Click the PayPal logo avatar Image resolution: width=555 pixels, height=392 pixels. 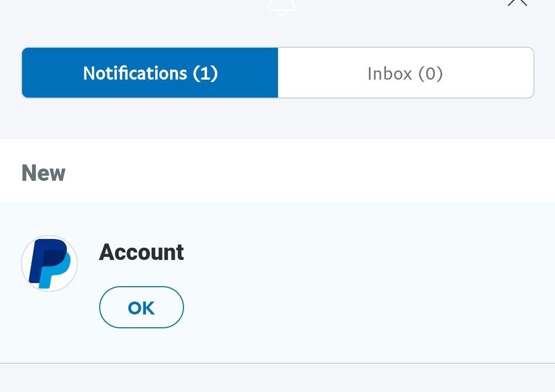pos(49,264)
